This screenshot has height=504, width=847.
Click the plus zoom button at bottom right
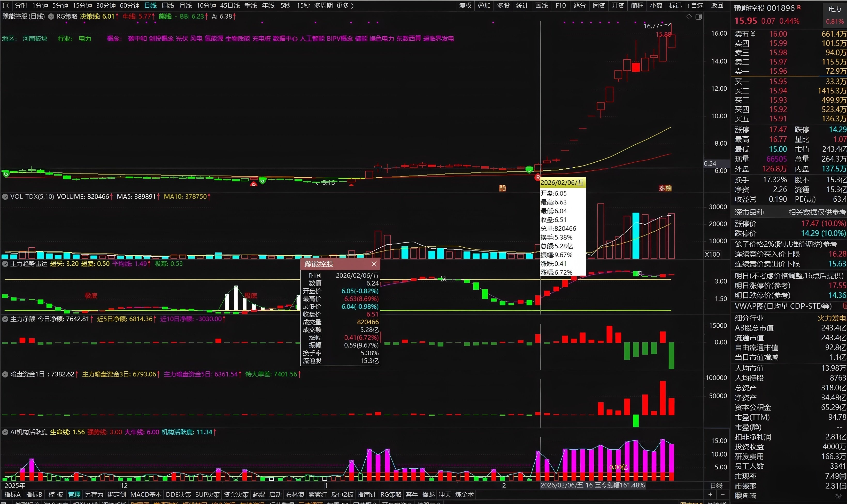pos(710,494)
